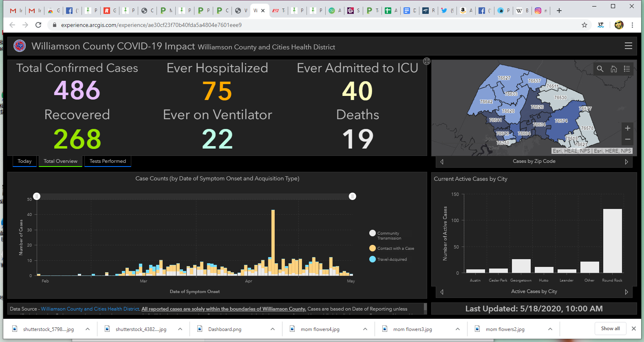The width and height of the screenshot is (644, 342).
Task: Click Show all downloads button
Action: (610, 329)
